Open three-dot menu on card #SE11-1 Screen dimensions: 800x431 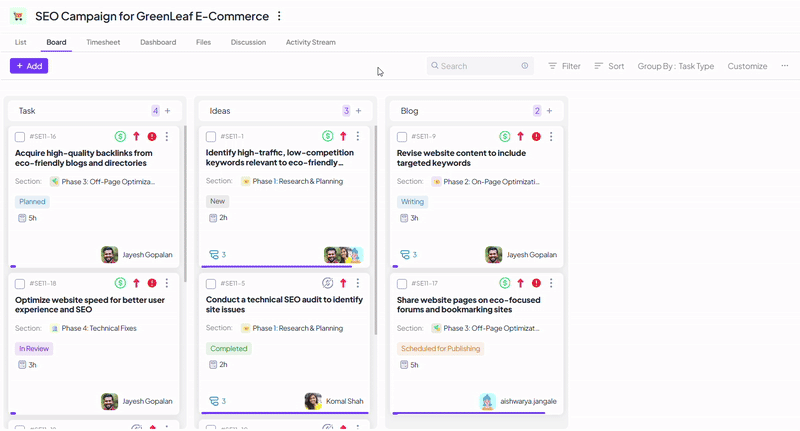(358, 136)
